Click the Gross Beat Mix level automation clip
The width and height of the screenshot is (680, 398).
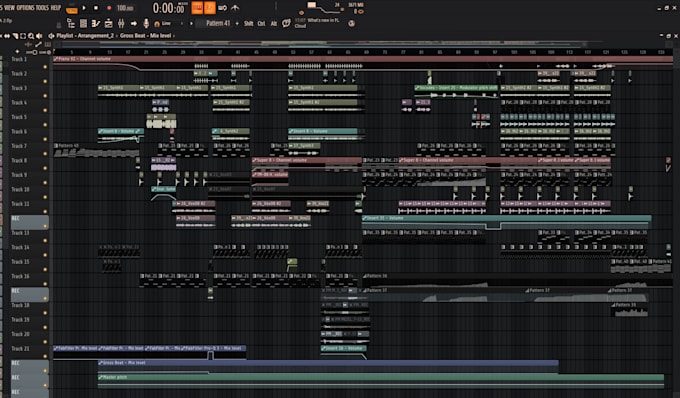tap(328, 363)
